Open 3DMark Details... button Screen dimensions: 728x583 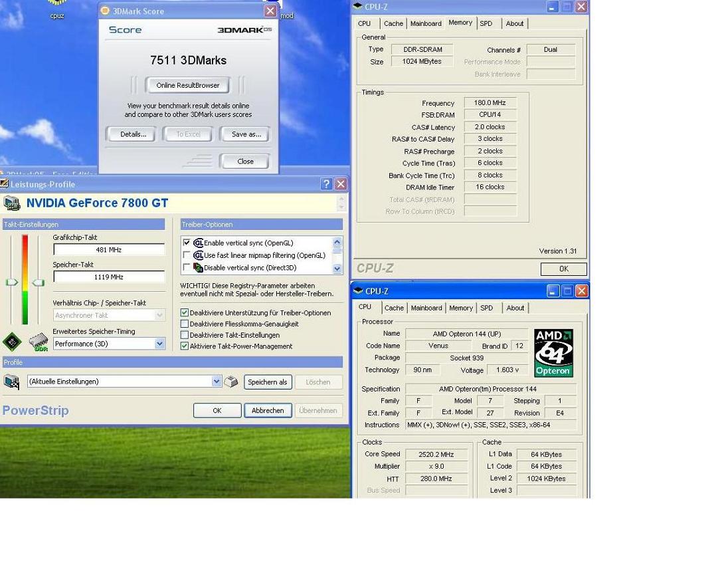pyautogui.click(x=133, y=134)
